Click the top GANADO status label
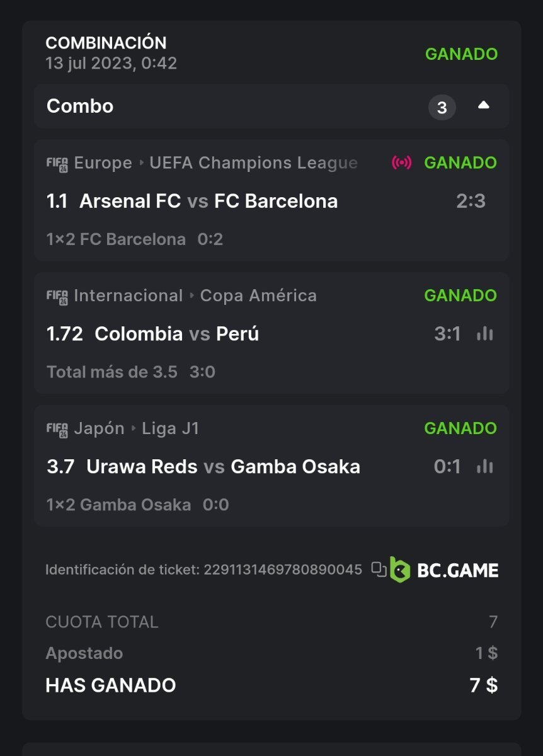 [461, 54]
